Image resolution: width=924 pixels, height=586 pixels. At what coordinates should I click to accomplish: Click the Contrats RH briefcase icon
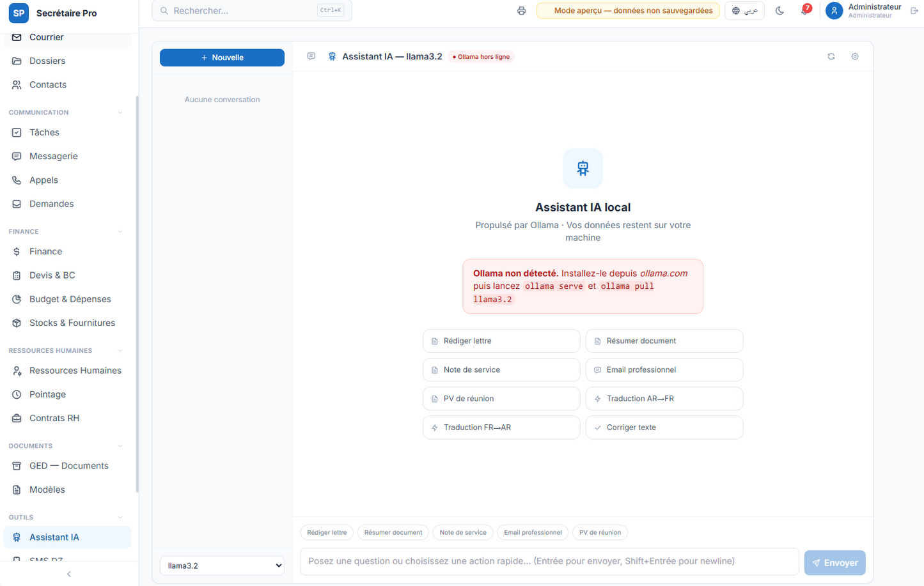pyautogui.click(x=17, y=418)
